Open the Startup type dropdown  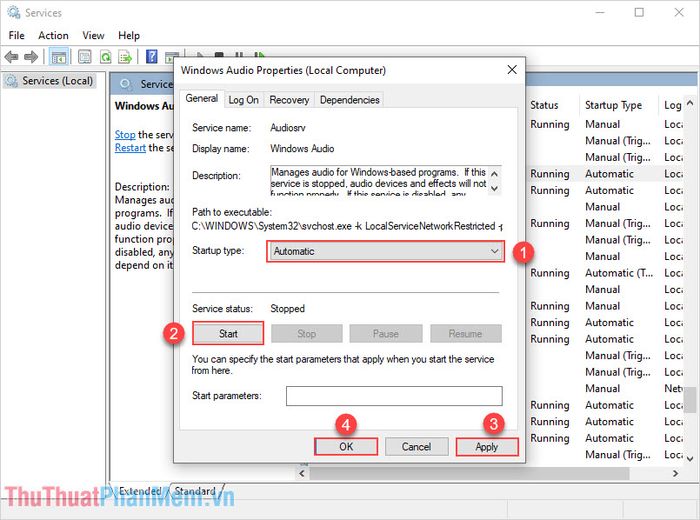[385, 251]
